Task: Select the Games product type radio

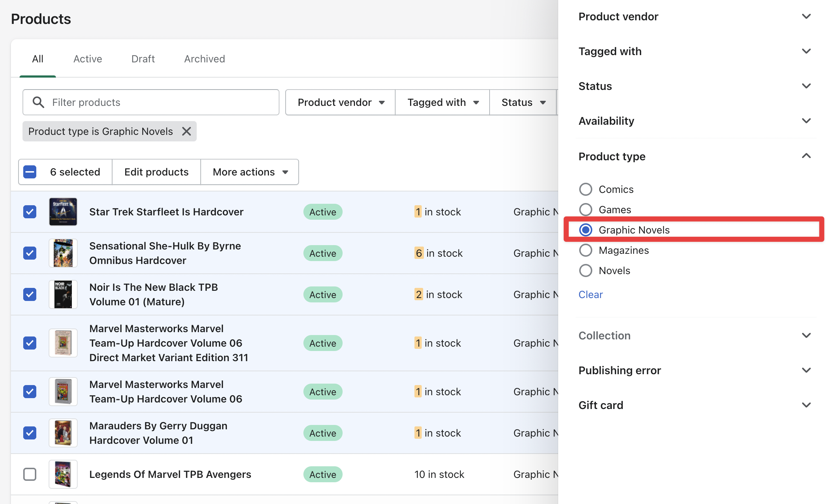Action: (586, 210)
